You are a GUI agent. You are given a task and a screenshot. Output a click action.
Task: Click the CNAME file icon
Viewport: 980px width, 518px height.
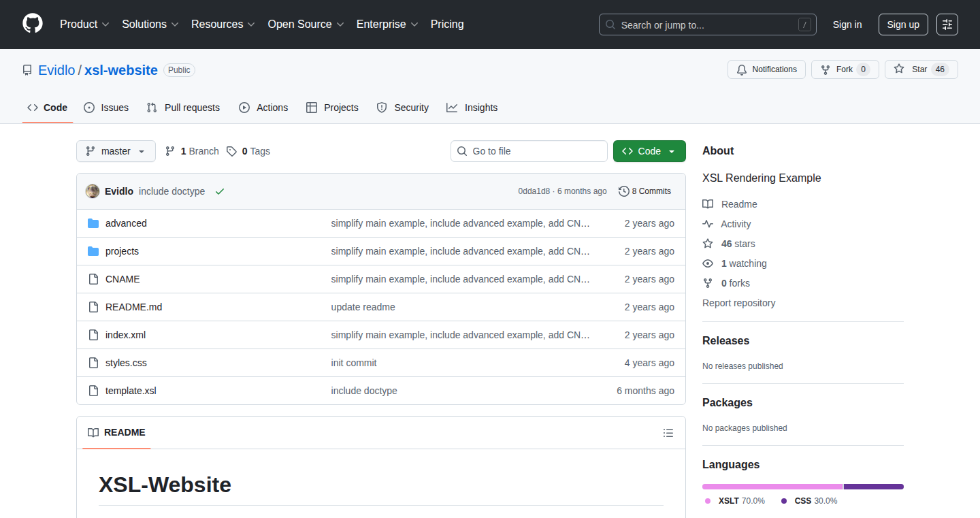pyautogui.click(x=93, y=279)
